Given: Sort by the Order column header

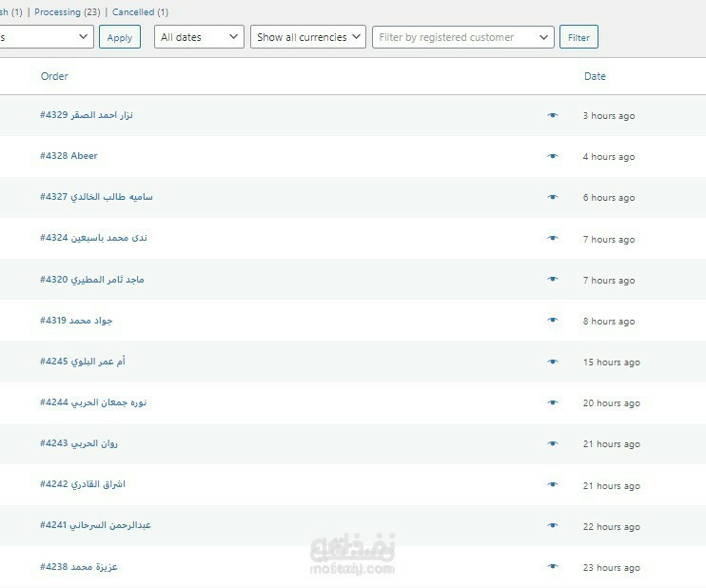Looking at the screenshot, I should point(54,76).
